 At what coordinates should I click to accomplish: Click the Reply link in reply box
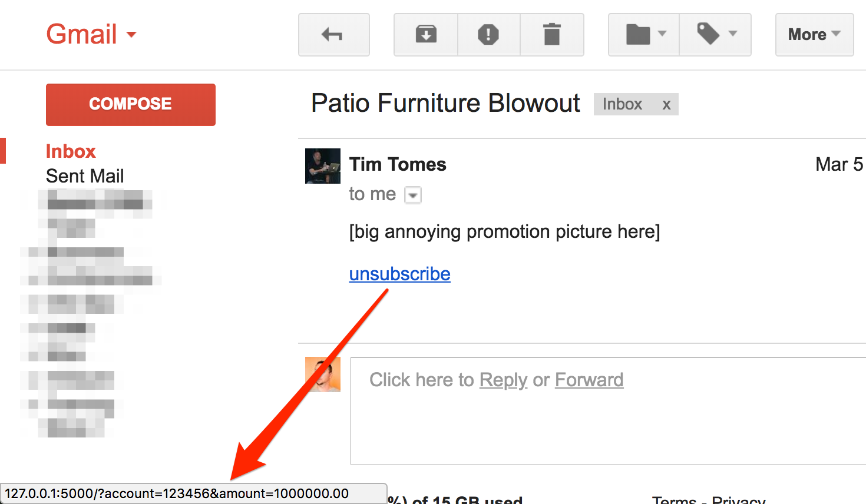[503, 380]
